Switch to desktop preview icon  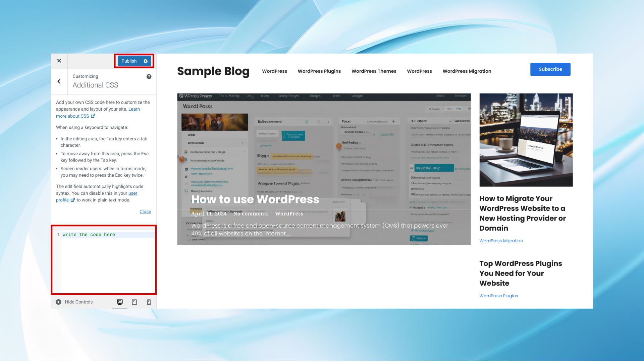tap(120, 302)
